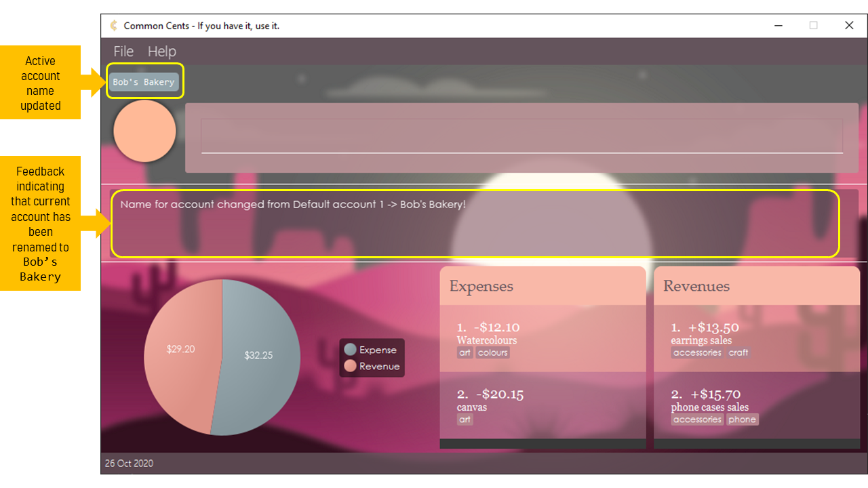Image resolution: width=868 pixels, height=488 pixels.
Task: Click the round peach profile avatar
Action: click(x=145, y=131)
